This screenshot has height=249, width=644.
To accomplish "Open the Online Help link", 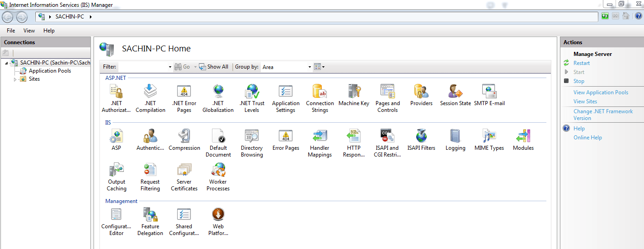I will click(x=588, y=138).
